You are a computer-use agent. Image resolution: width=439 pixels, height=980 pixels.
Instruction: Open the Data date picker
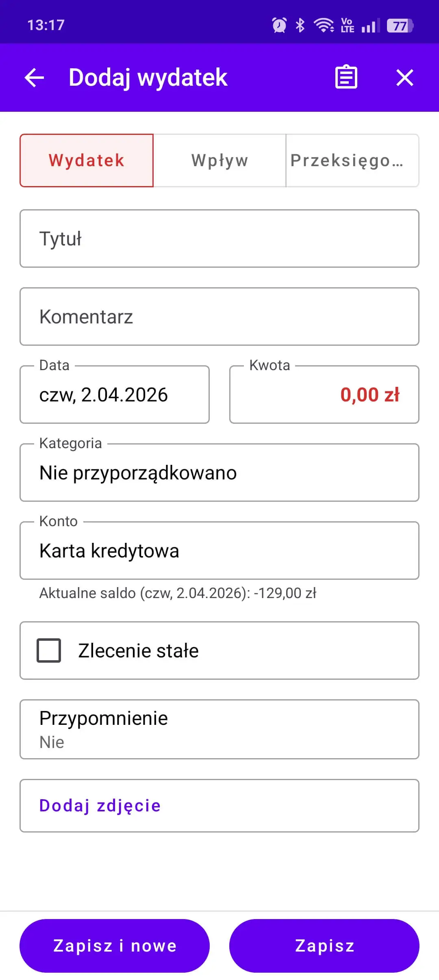115,395
